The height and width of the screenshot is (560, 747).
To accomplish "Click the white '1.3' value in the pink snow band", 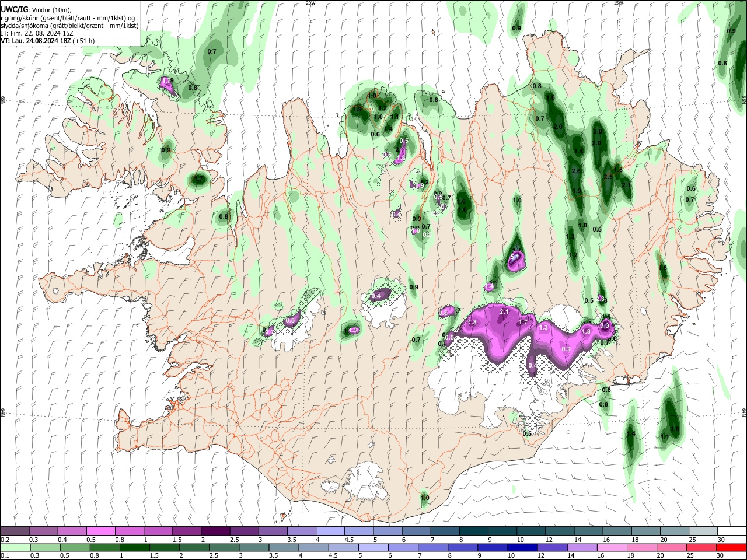I will (x=544, y=328).
